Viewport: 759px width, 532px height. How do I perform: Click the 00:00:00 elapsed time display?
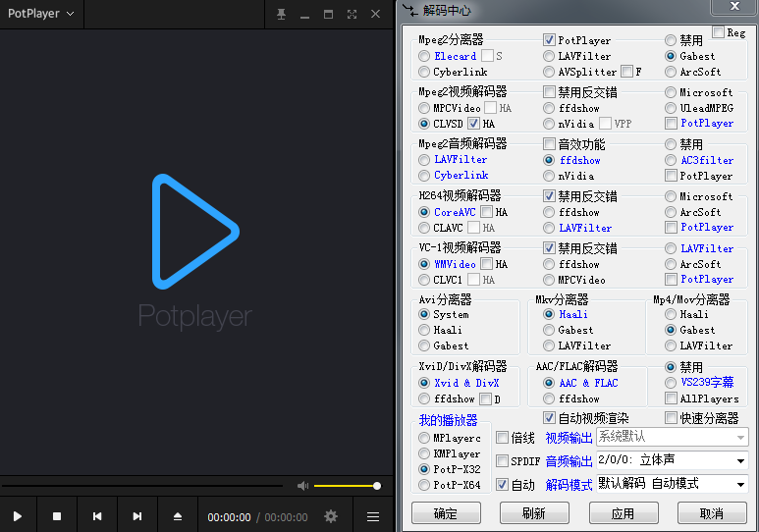[x=229, y=517]
